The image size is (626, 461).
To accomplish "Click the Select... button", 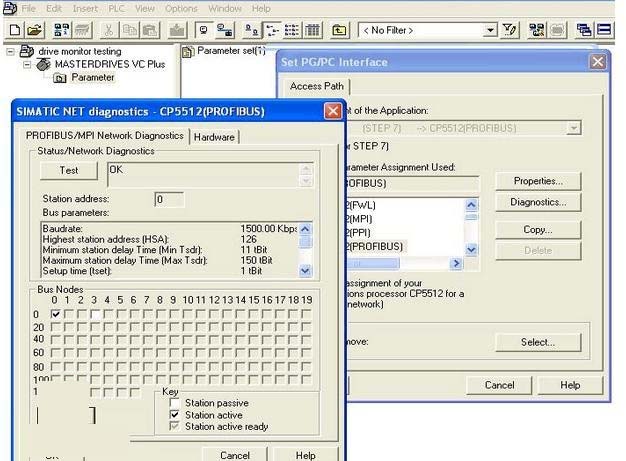I will coord(538,342).
